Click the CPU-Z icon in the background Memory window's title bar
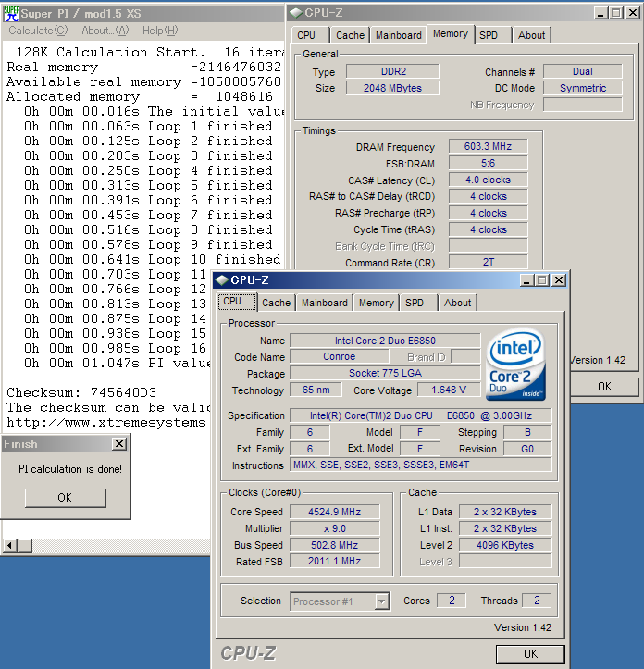 (x=295, y=13)
